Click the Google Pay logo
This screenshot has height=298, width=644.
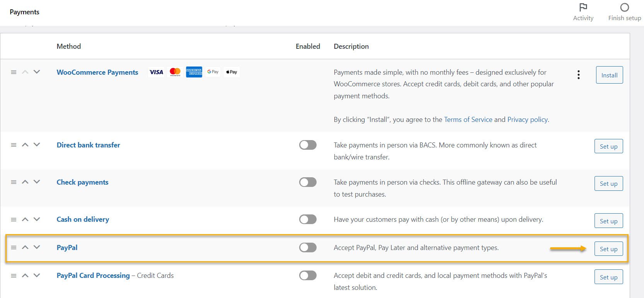pyautogui.click(x=213, y=72)
